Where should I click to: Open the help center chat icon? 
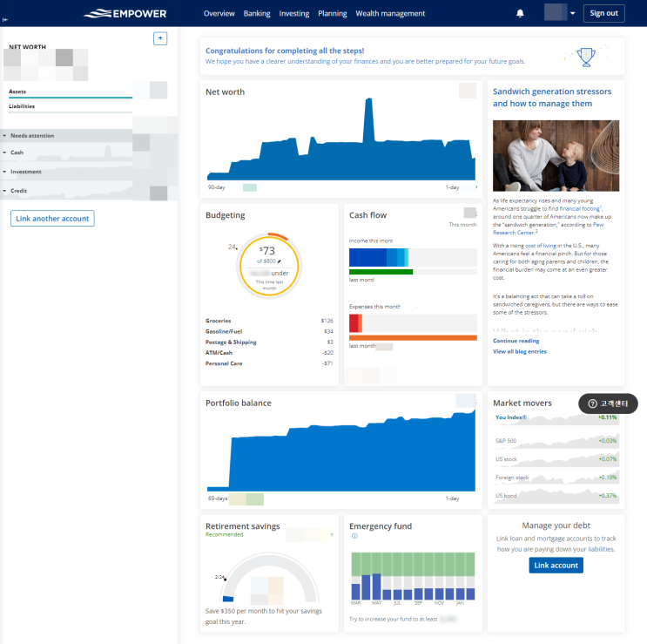coord(608,403)
